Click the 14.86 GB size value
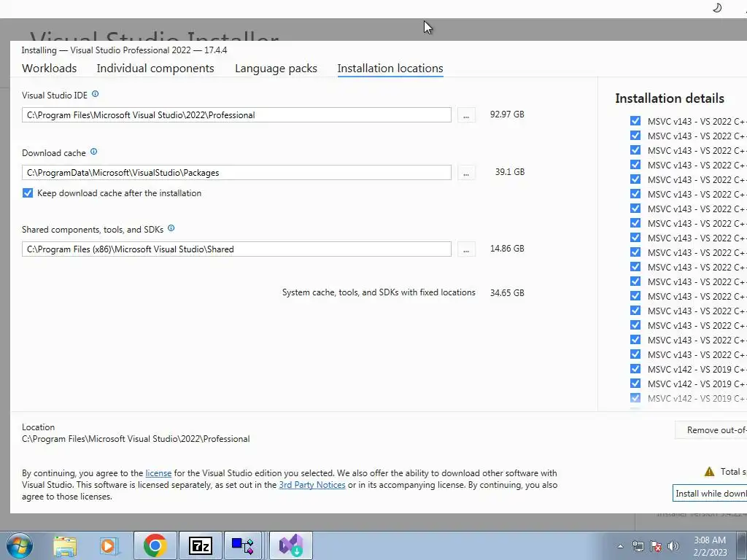This screenshot has height=560, width=747. [507, 249]
